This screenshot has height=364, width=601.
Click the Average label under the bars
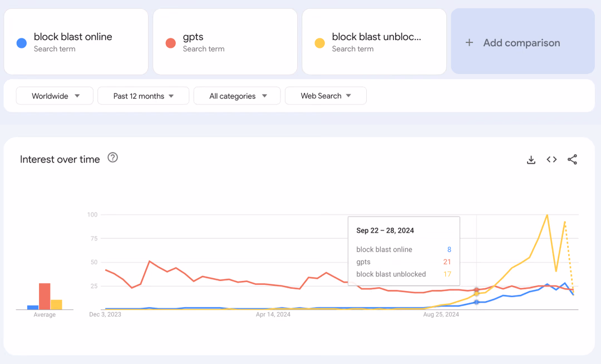[x=45, y=314]
